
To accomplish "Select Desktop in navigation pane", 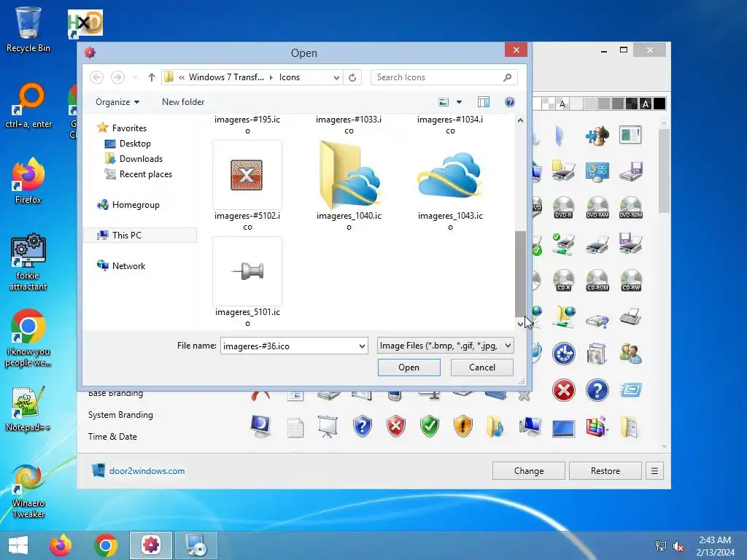I will [x=128, y=144].
